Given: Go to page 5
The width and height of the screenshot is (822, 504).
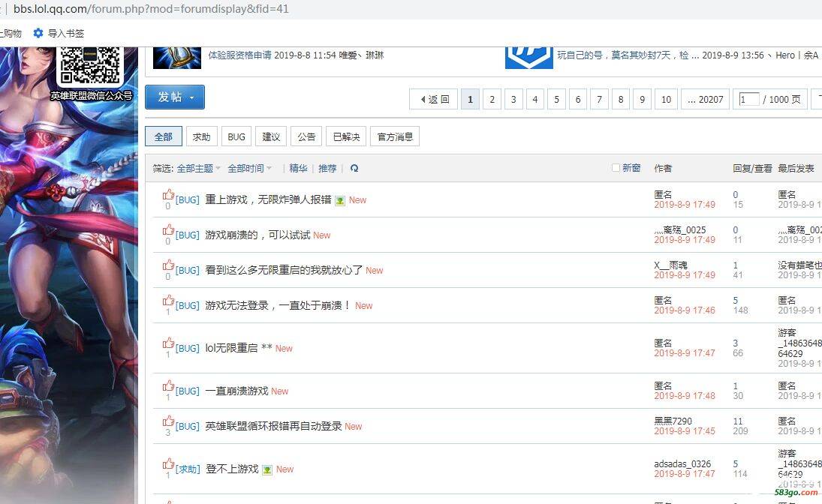Looking at the screenshot, I should (x=556, y=99).
